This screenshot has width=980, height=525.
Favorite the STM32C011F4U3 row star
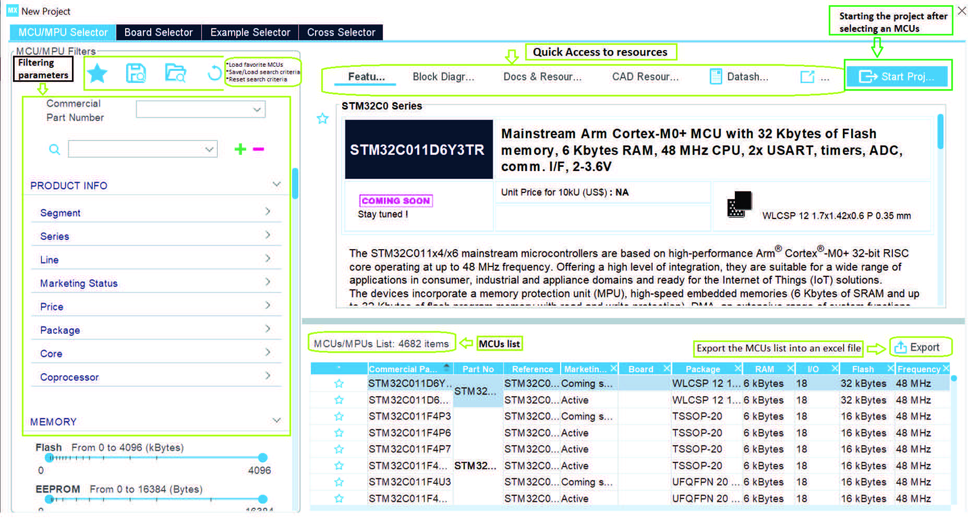coord(339,482)
